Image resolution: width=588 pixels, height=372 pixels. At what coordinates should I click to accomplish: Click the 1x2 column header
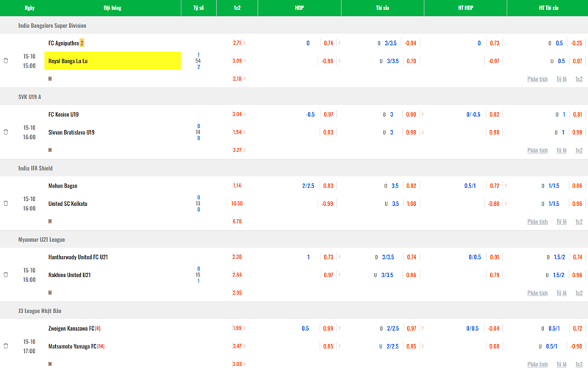point(237,8)
